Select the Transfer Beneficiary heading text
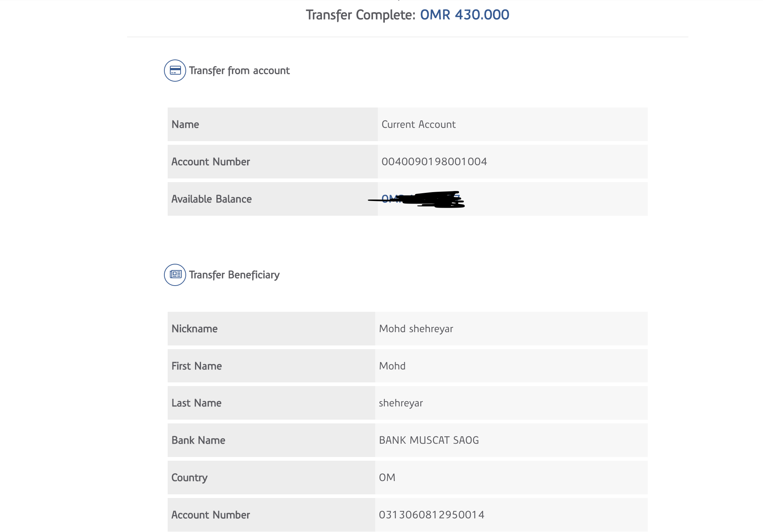Image resolution: width=763 pixels, height=532 pixels. click(x=234, y=275)
